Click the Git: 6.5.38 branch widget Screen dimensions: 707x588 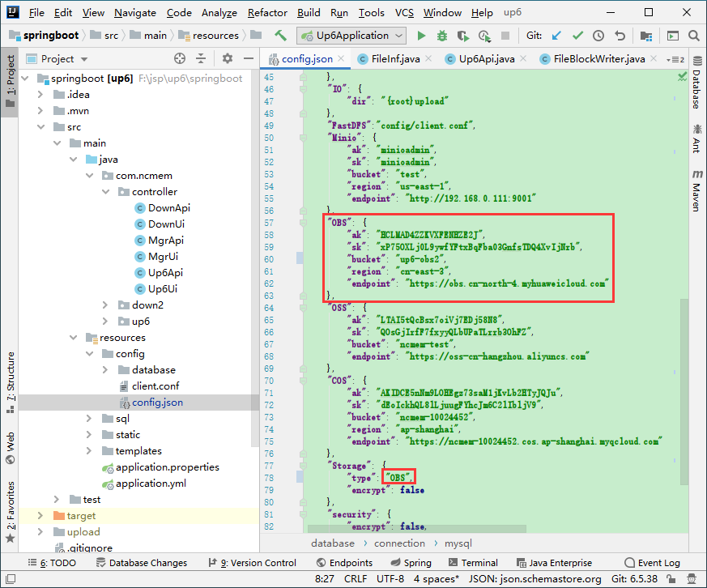pyautogui.click(x=634, y=578)
